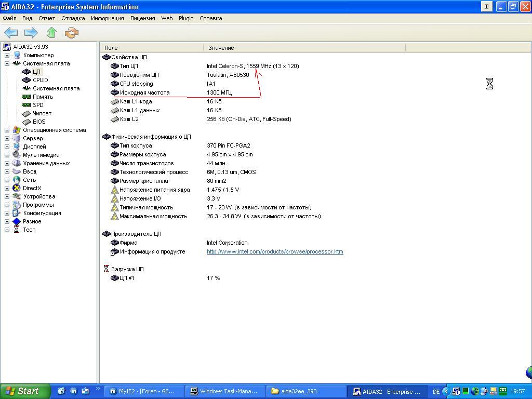Expand the Тест tree node

[7, 230]
